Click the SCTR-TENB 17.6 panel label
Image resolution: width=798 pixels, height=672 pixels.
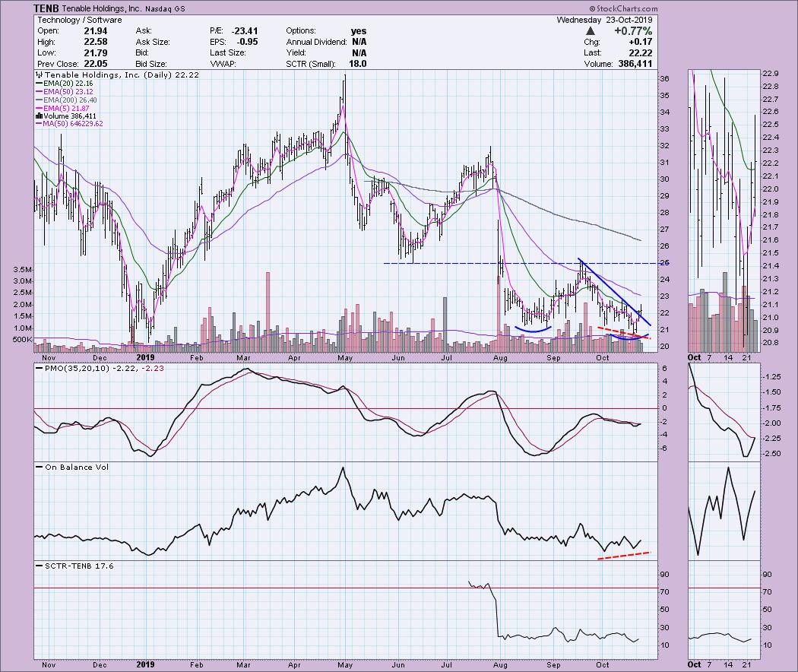[74, 566]
